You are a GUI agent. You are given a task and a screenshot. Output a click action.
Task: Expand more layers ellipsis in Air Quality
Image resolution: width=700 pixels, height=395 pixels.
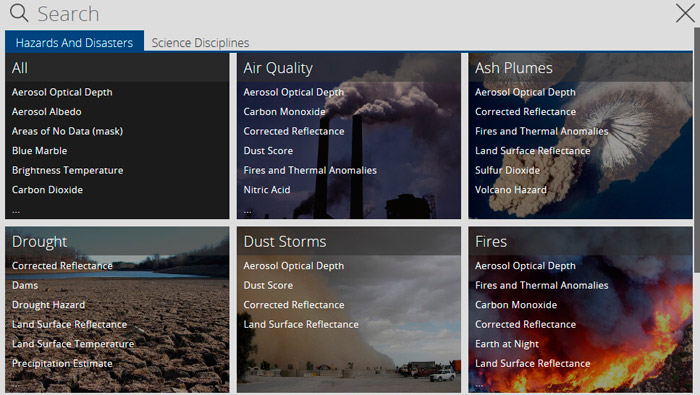click(x=248, y=211)
